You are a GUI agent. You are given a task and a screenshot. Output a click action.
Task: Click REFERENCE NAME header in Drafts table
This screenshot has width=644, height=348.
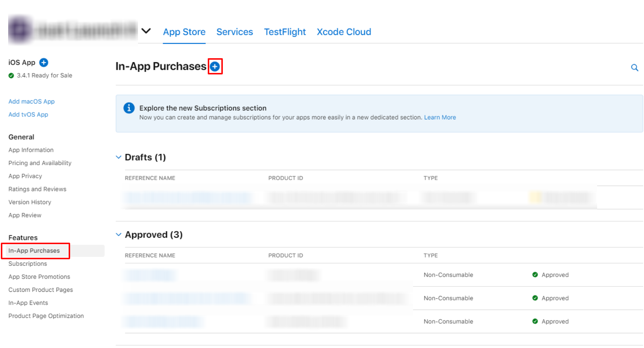click(x=150, y=178)
